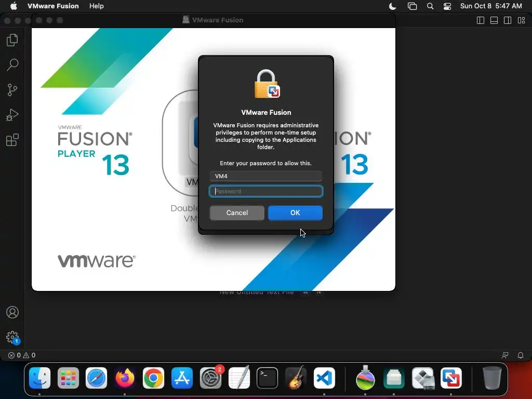Open the Accounts icon in VS Code

click(12, 312)
